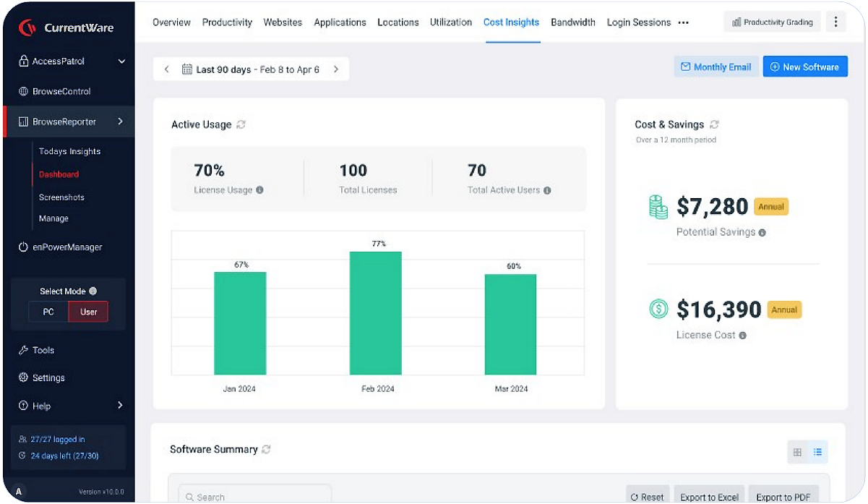The height and width of the screenshot is (504, 868).
Task: Click the calendar icon in date range
Action: click(x=186, y=69)
